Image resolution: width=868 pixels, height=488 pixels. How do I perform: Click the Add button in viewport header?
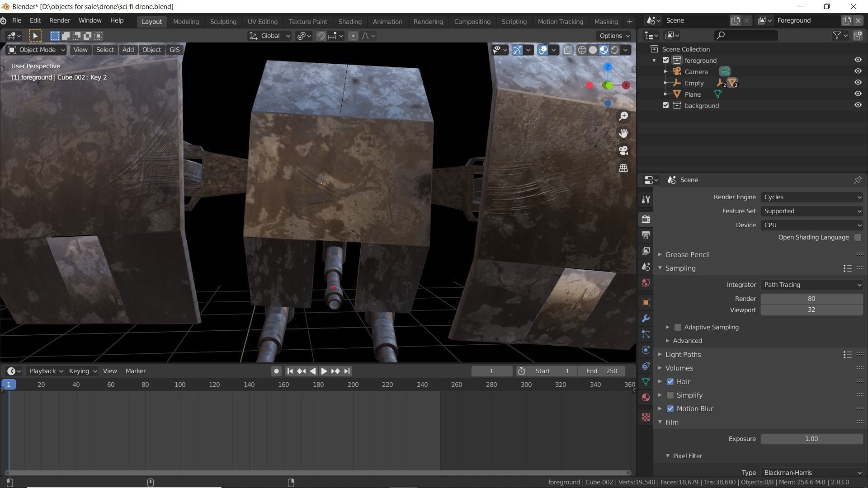coord(128,50)
